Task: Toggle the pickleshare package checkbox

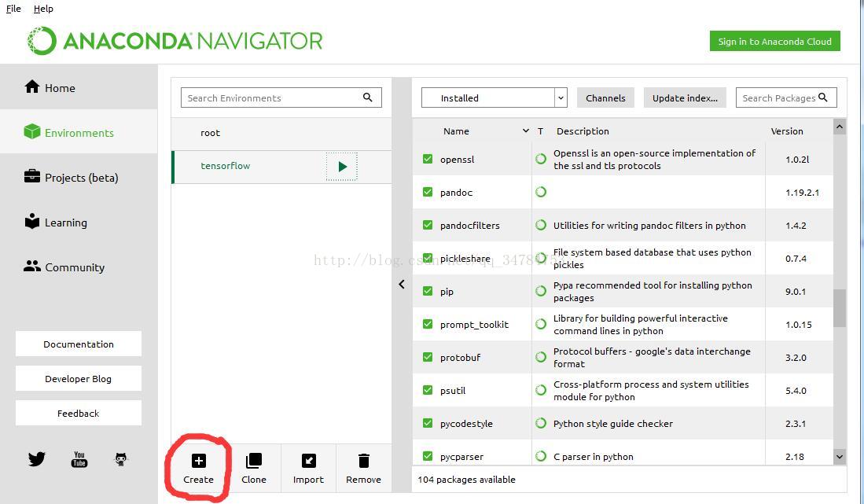Action: 428,258
